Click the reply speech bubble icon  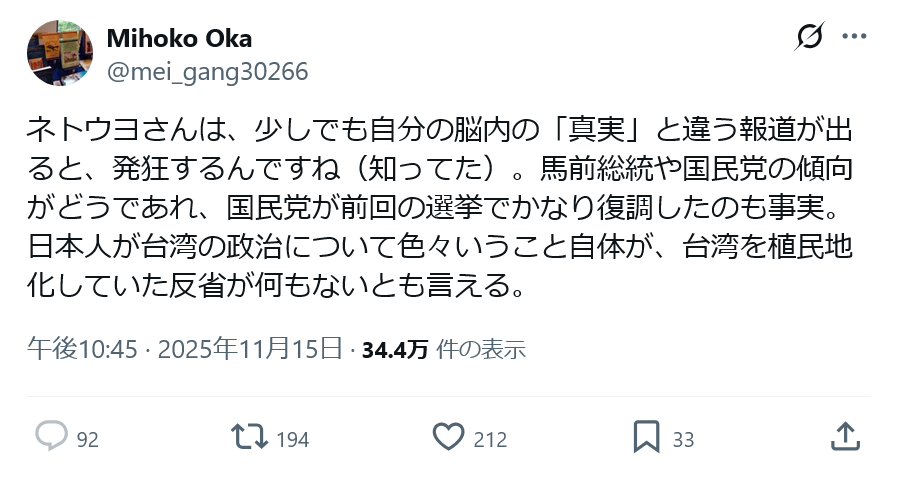[x=51, y=437]
